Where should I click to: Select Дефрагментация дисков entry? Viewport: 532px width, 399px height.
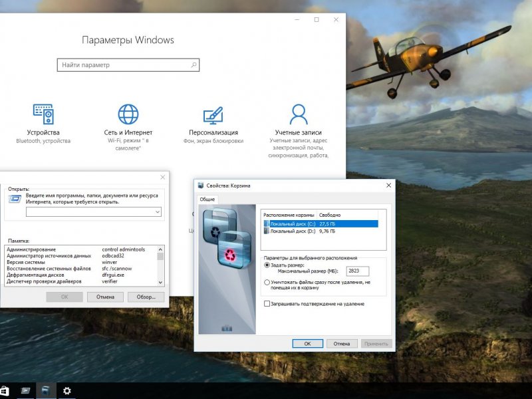click(x=35, y=275)
